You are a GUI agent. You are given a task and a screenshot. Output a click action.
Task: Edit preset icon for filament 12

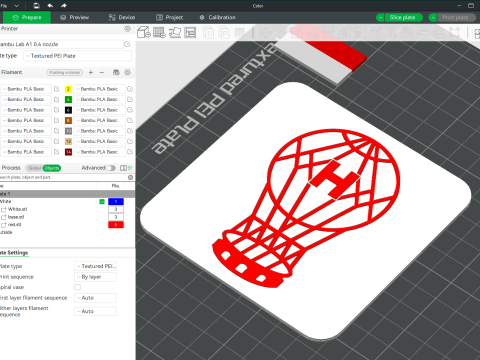click(130, 141)
